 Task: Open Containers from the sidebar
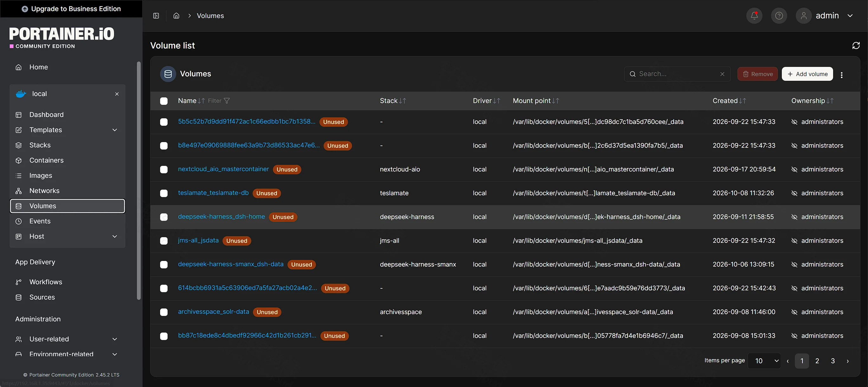(x=68, y=160)
